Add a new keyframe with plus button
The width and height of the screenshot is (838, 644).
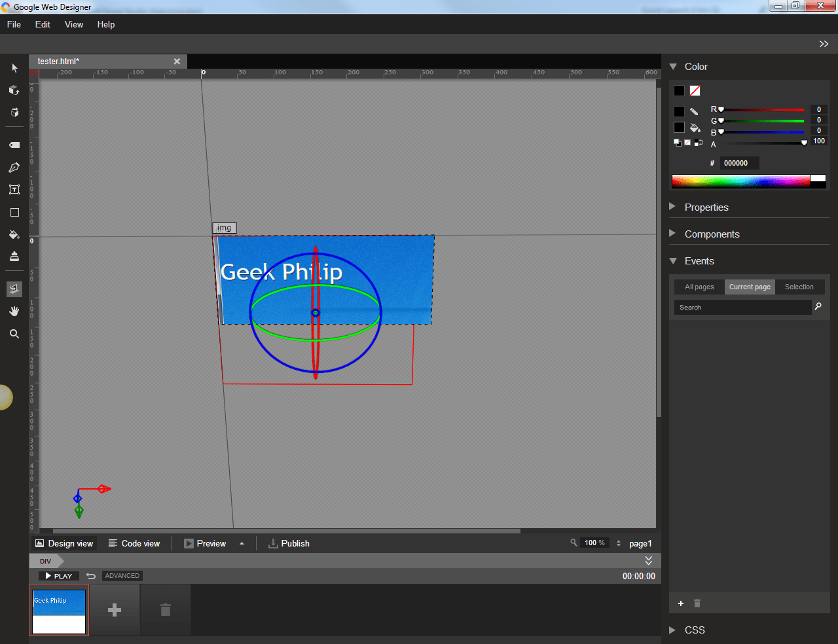(115, 610)
